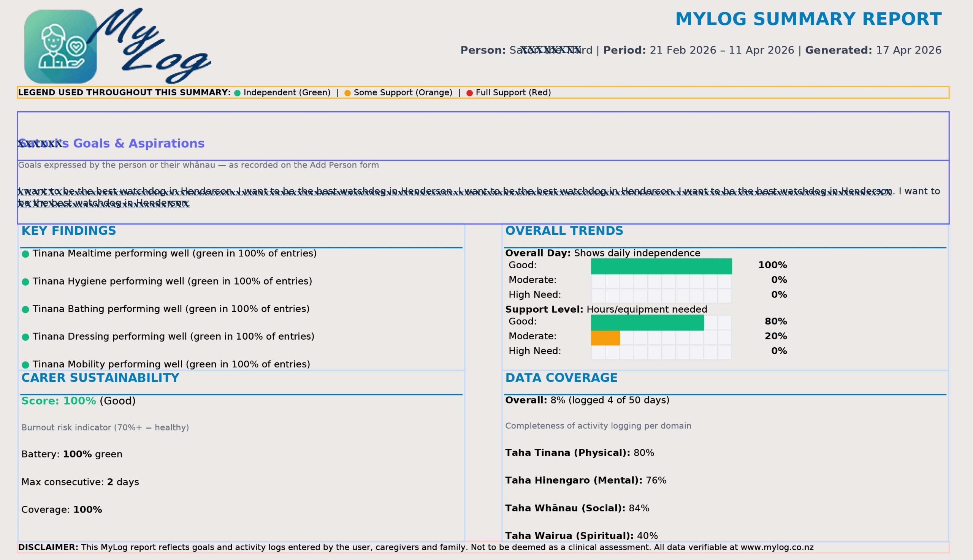Click Overall Day Moderate empty bar
The image size is (973, 560).
click(x=661, y=281)
